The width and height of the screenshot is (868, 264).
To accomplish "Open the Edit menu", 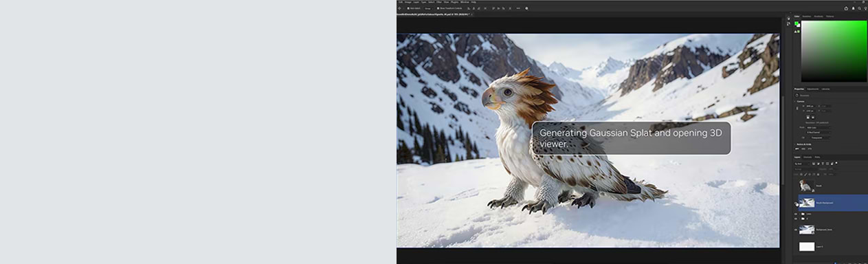I will [400, 2].
